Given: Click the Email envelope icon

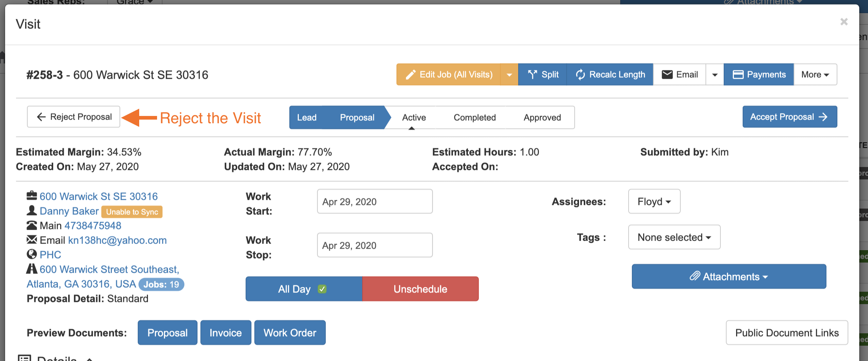Looking at the screenshot, I should point(667,75).
